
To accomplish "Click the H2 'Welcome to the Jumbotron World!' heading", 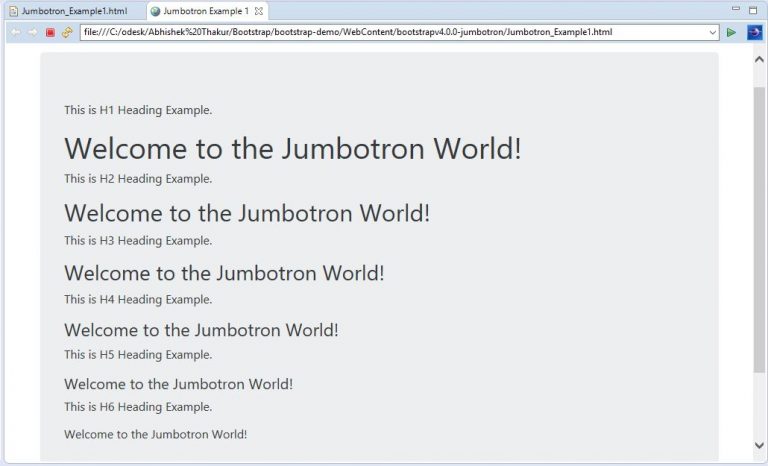I will [247, 213].
